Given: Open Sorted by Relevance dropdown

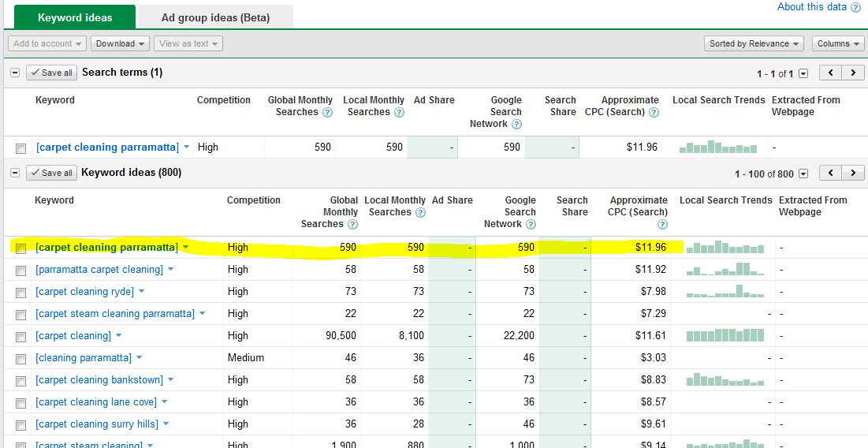Looking at the screenshot, I should click(x=754, y=43).
